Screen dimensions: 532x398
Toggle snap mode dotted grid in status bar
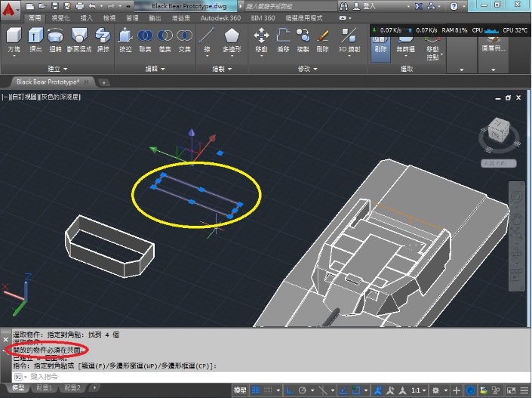268,390
